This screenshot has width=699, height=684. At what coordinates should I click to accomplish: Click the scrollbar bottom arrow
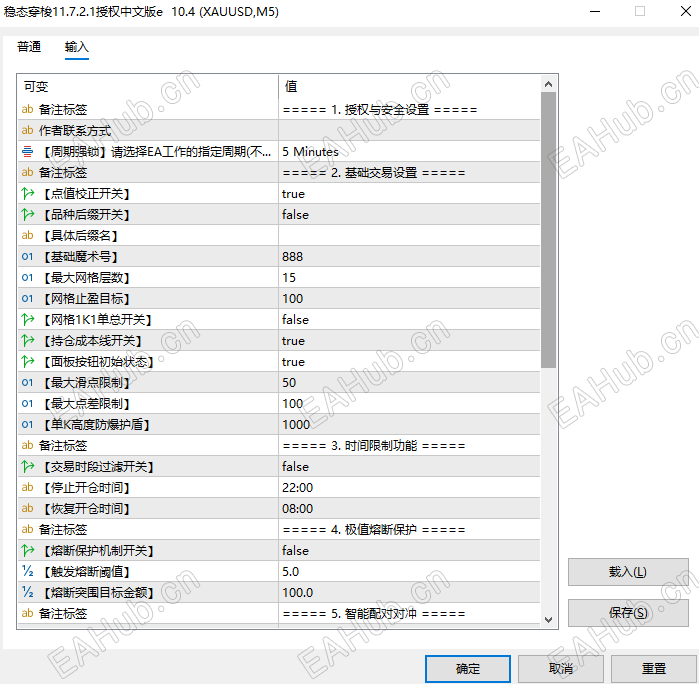pos(548,620)
